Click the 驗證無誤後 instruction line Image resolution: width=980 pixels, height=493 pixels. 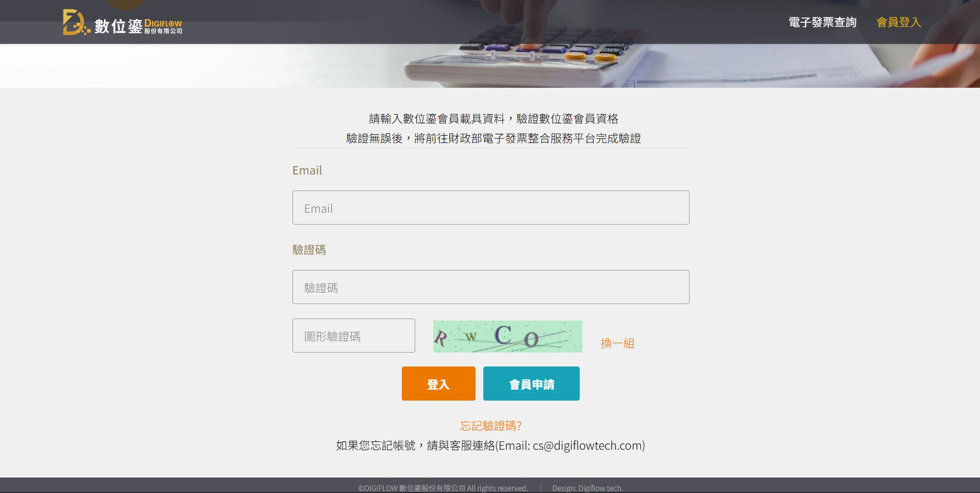click(493, 138)
